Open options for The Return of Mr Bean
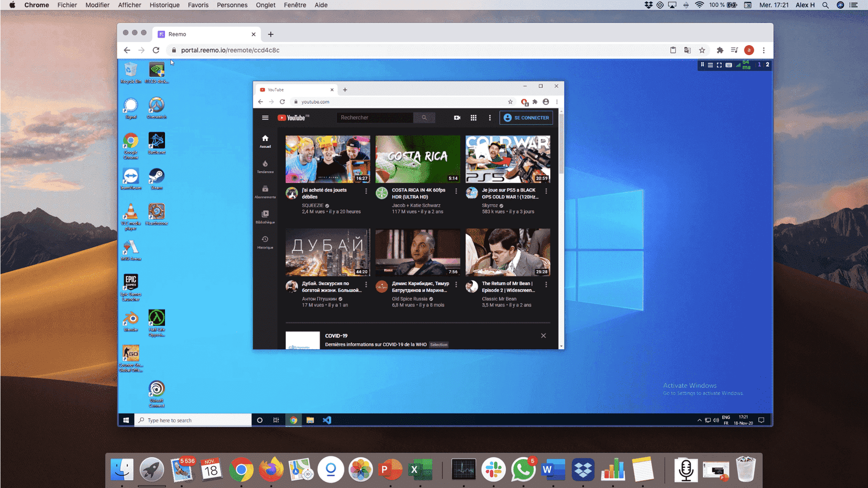 [546, 285]
